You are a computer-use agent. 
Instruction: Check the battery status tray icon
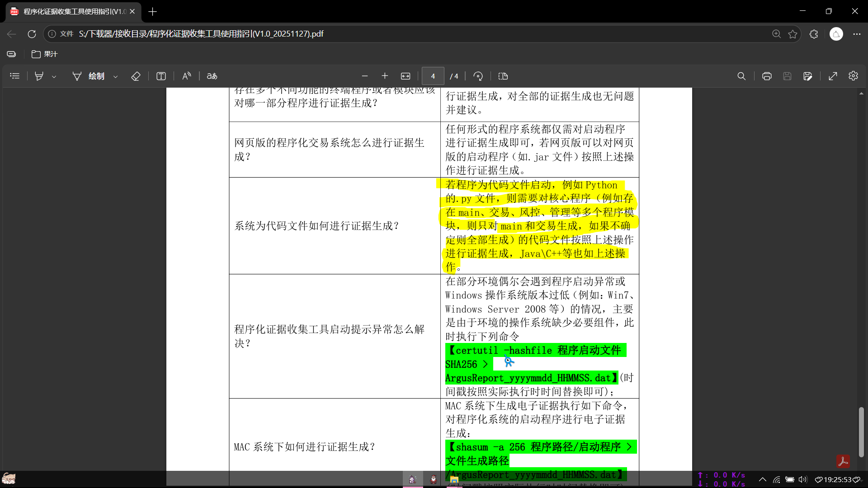coord(790,479)
